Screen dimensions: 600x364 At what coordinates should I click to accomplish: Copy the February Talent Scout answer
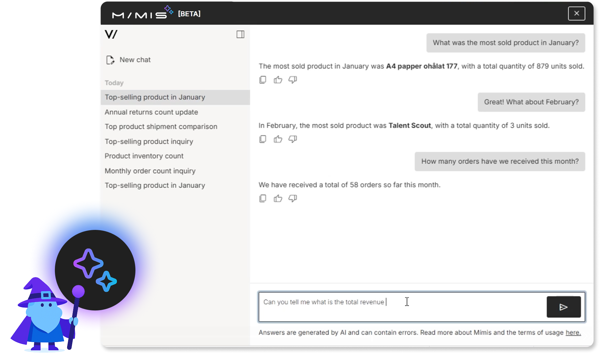pos(263,139)
